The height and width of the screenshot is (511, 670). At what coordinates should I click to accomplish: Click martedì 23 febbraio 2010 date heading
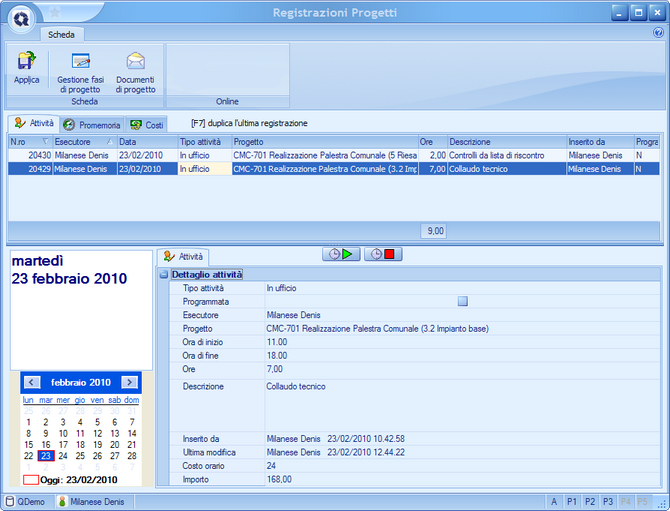69,270
